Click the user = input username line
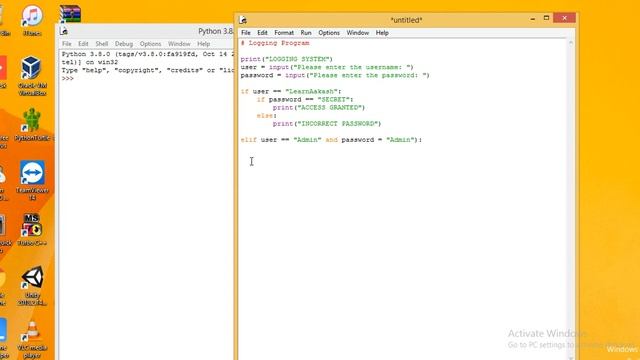The height and width of the screenshot is (360, 640). (x=327, y=67)
